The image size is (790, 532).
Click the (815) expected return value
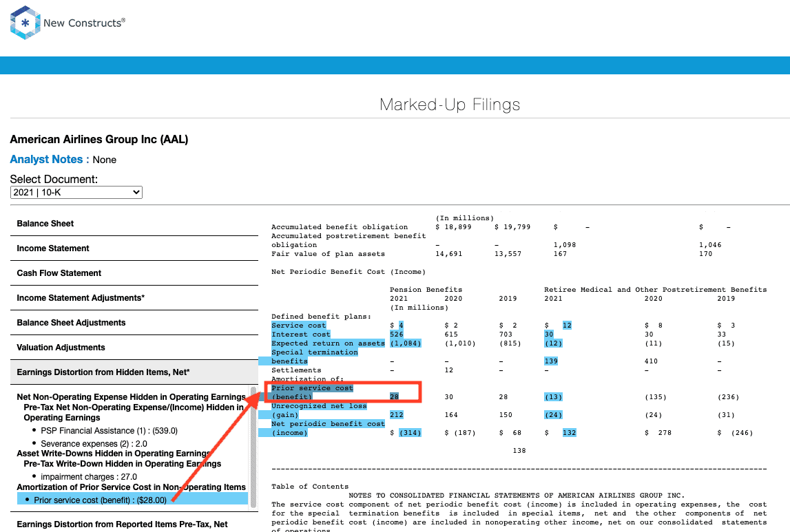[x=510, y=343]
